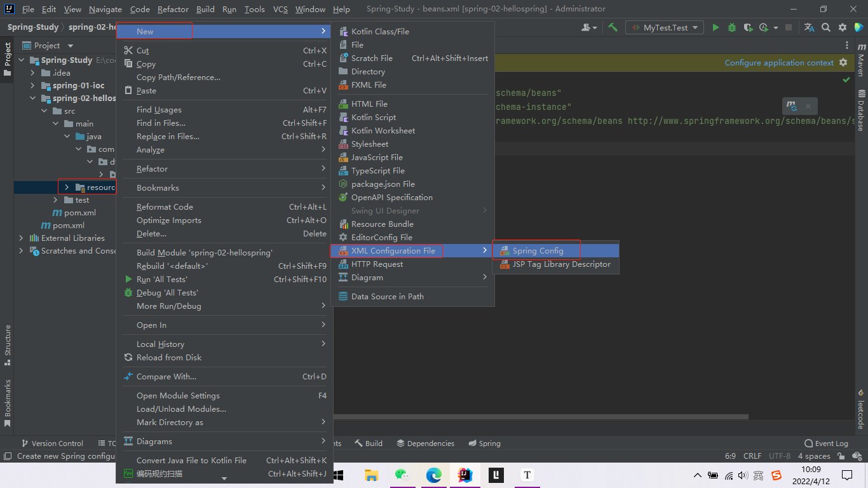
Task: Click the horizontal editor scrollbar
Action: pyautogui.click(x=540, y=417)
